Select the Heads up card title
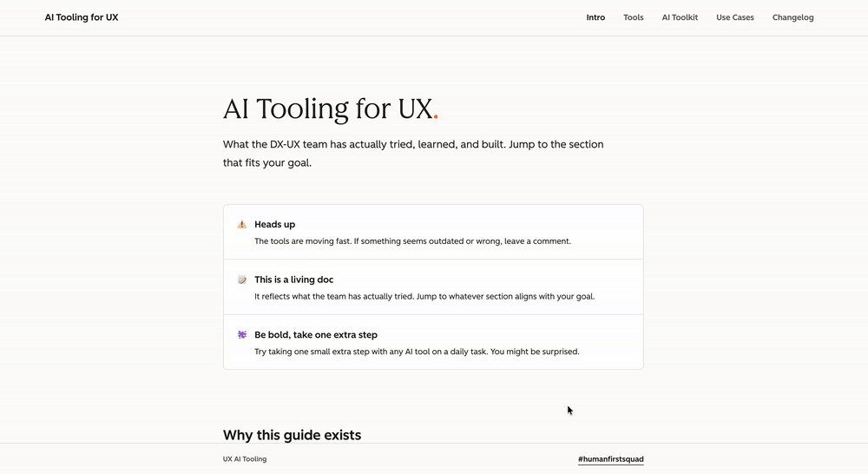The width and height of the screenshot is (868, 474). coord(274,224)
